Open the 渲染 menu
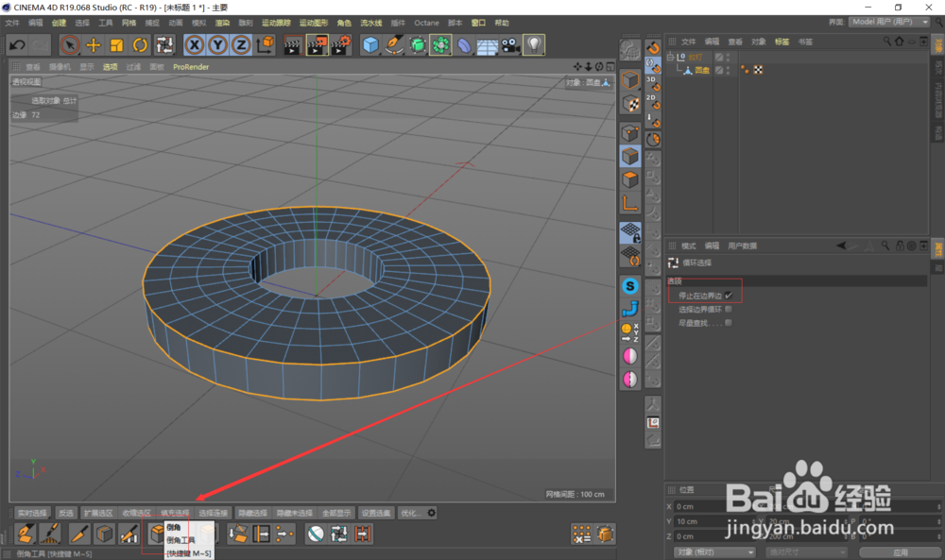The width and height of the screenshot is (945, 560). (x=223, y=23)
